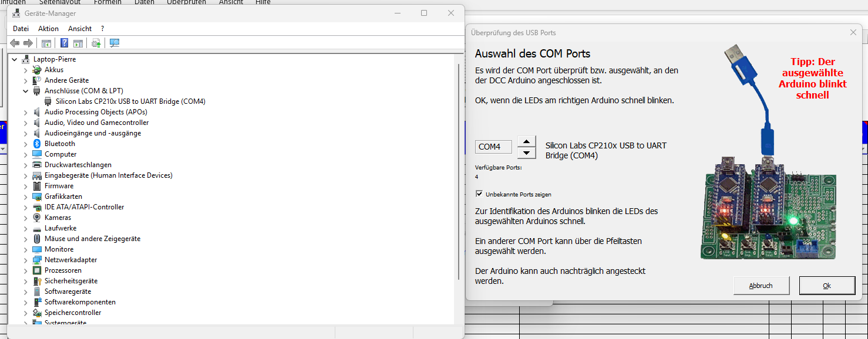
Task: Open the Aktion menu
Action: tap(48, 29)
